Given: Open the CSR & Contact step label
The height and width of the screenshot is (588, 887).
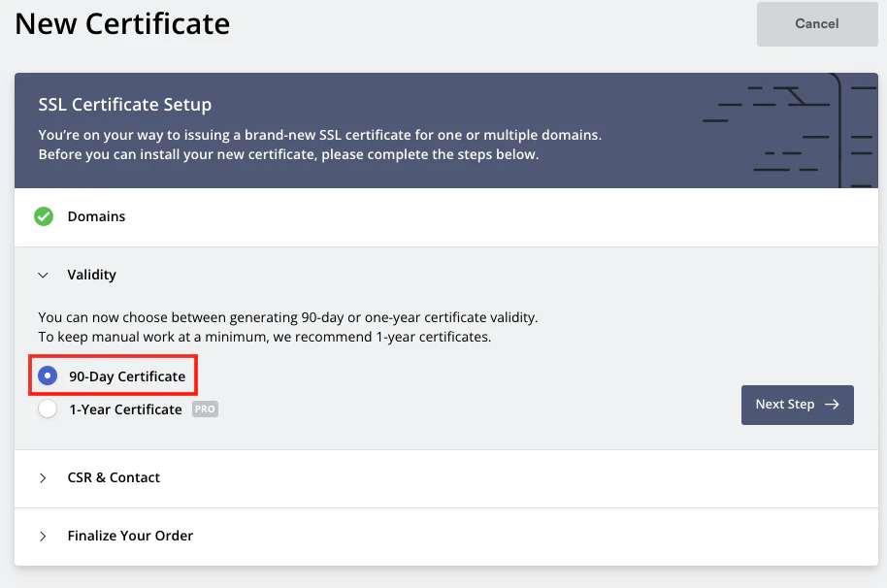Looking at the screenshot, I should pos(114,477).
